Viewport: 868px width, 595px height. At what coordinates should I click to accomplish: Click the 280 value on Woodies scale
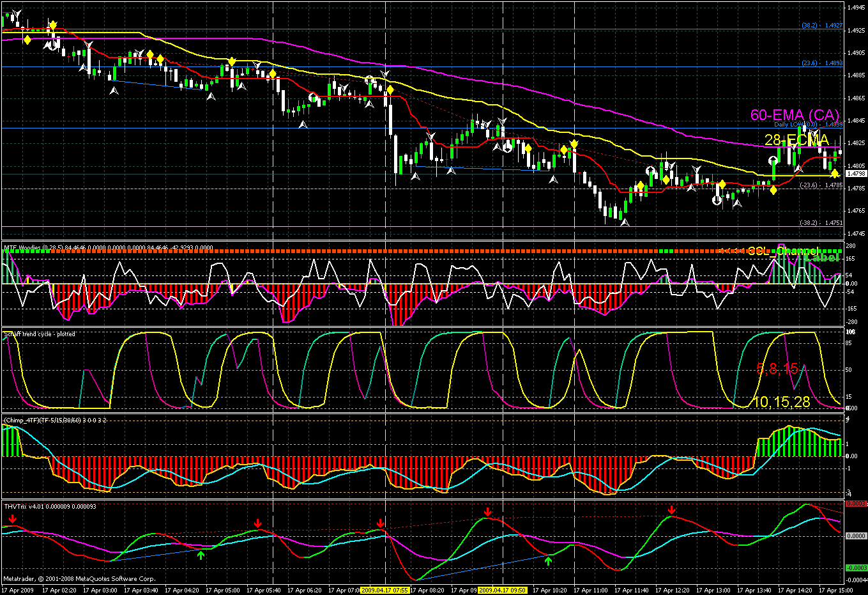coord(851,246)
